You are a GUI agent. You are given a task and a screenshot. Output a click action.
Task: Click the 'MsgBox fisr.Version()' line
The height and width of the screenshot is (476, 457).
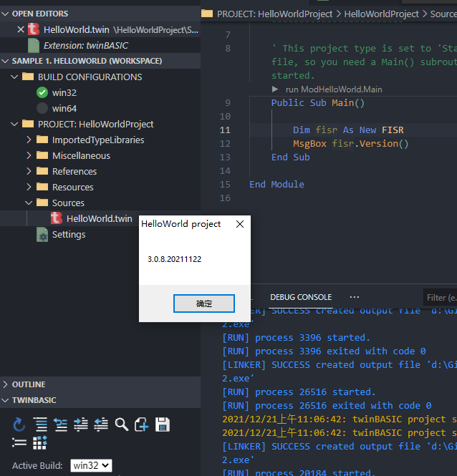tap(351, 144)
